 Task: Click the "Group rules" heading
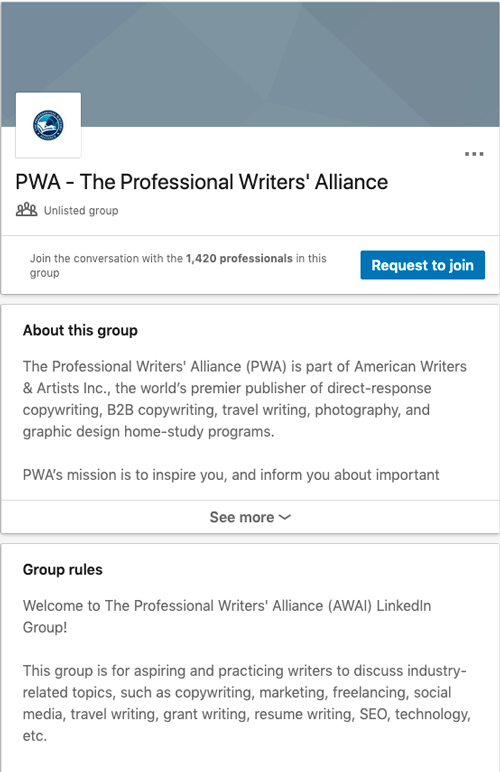tap(62, 570)
